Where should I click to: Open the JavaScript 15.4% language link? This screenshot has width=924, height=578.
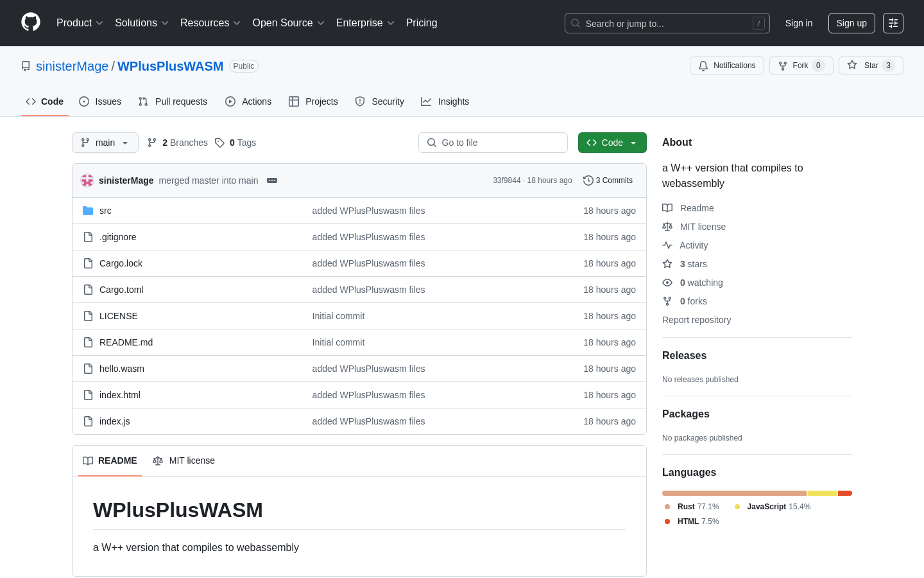pyautogui.click(x=773, y=507)
